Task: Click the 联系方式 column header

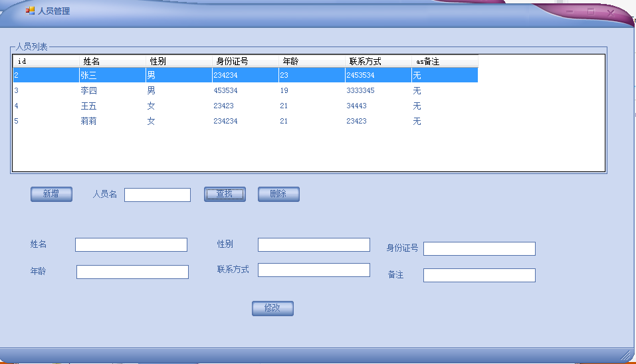Action: pos(378,61)
